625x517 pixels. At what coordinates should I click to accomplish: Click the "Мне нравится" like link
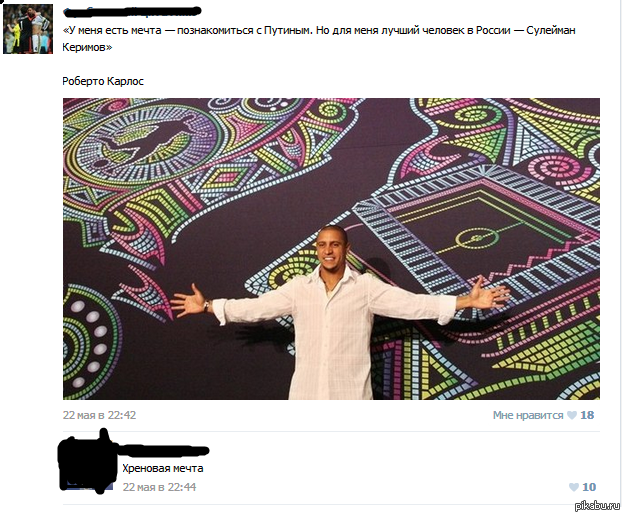pyautogui.click(x=527, y=415)
